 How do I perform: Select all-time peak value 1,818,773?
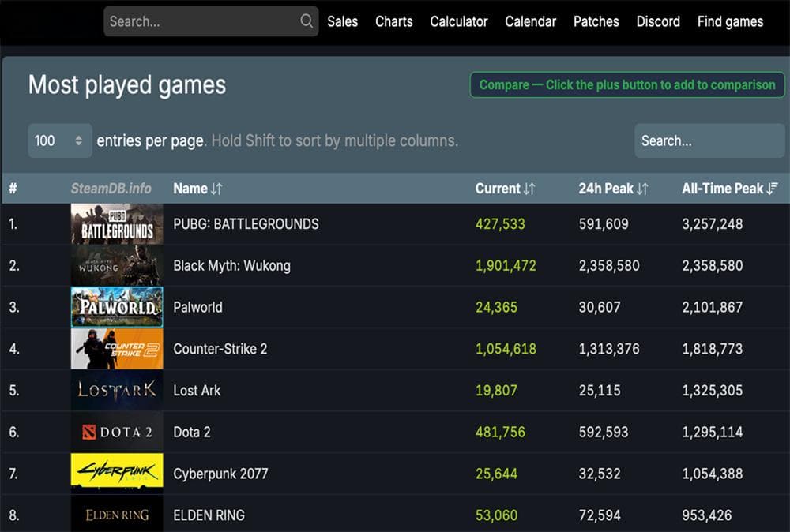713,349
